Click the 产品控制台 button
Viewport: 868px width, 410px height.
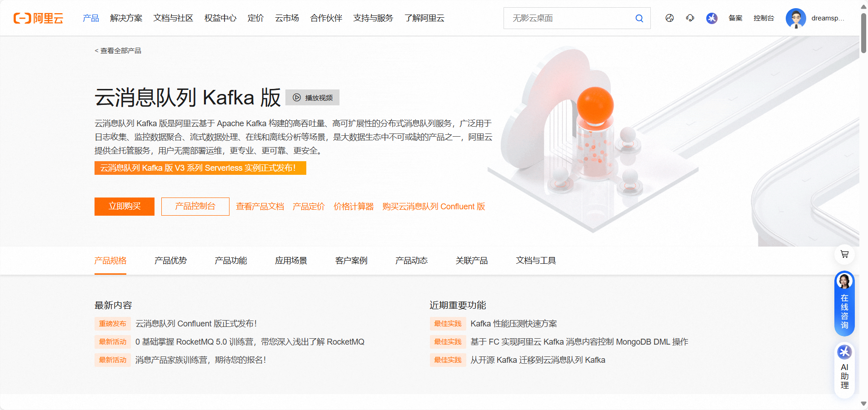pos(195,207)
